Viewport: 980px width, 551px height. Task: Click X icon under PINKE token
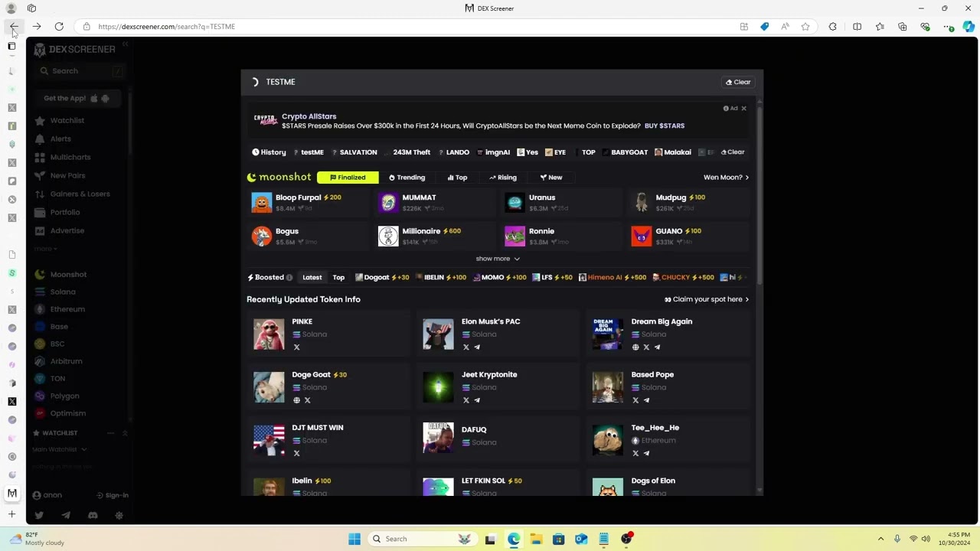(x=296, y=347)
